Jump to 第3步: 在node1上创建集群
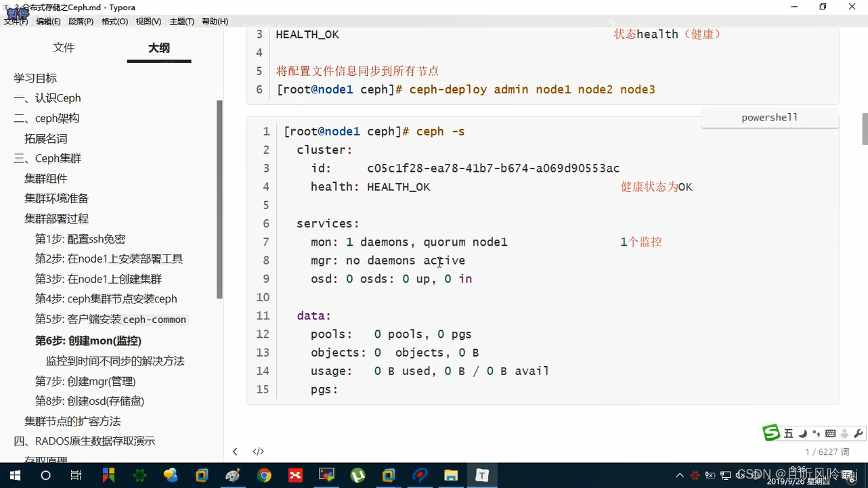 point(99,279)
